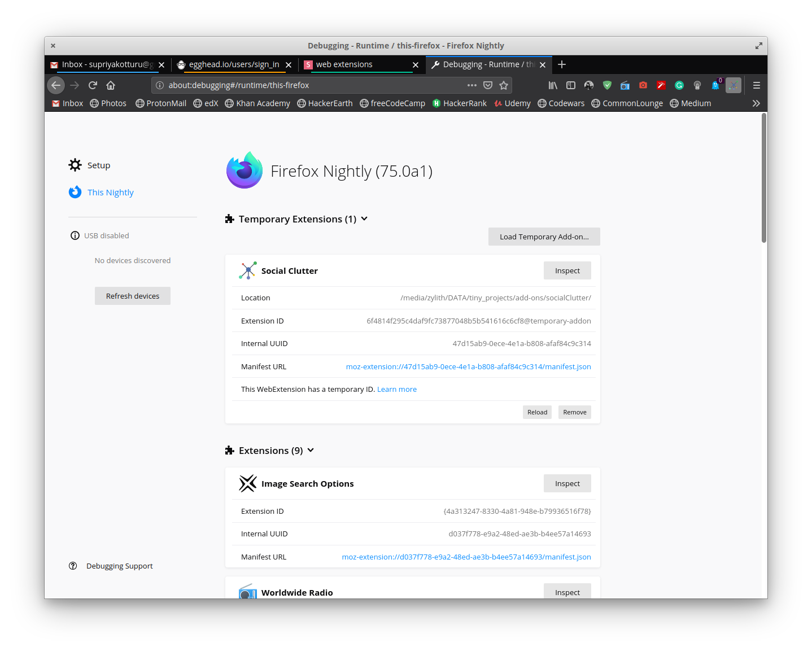Viewport: 812px width, 651px height.
Task: Close the web extensions tab
Action: pyautogui.click(x=416, y=65)
